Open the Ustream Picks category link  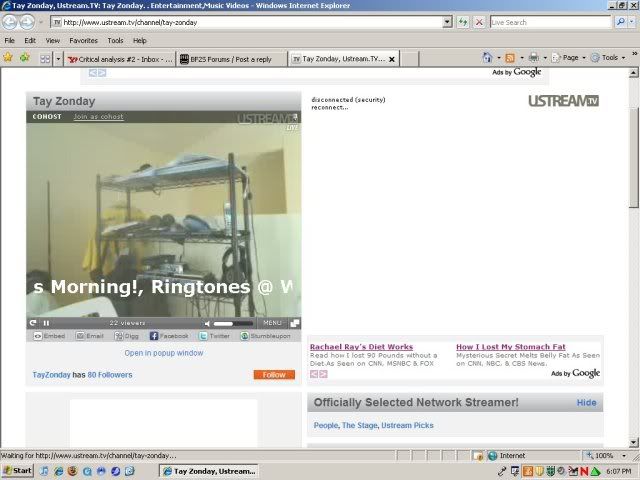[407, 425]
